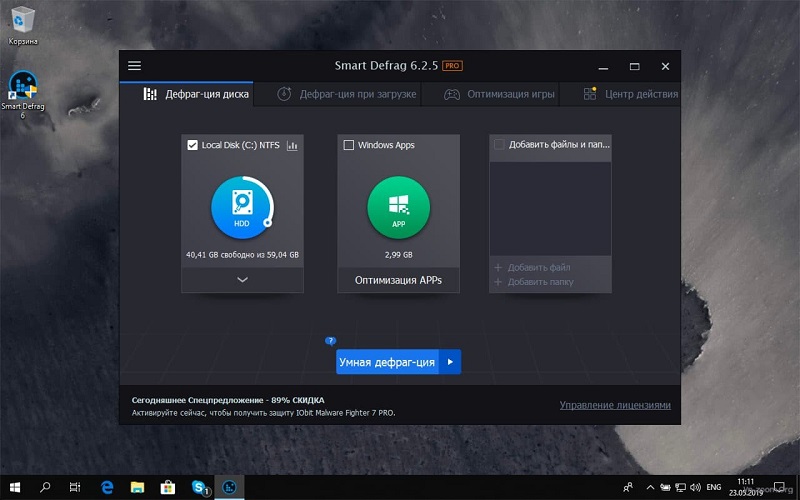Open taskbar search magnifier
Image resolution: width=800 pixels, height=500 pixels.
click(45, 487)
